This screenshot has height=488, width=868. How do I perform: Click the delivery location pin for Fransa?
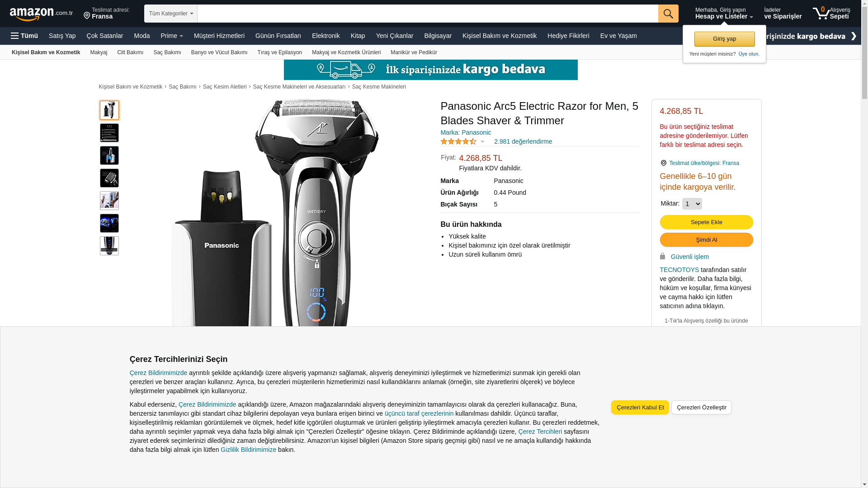[x=87, y=16]
